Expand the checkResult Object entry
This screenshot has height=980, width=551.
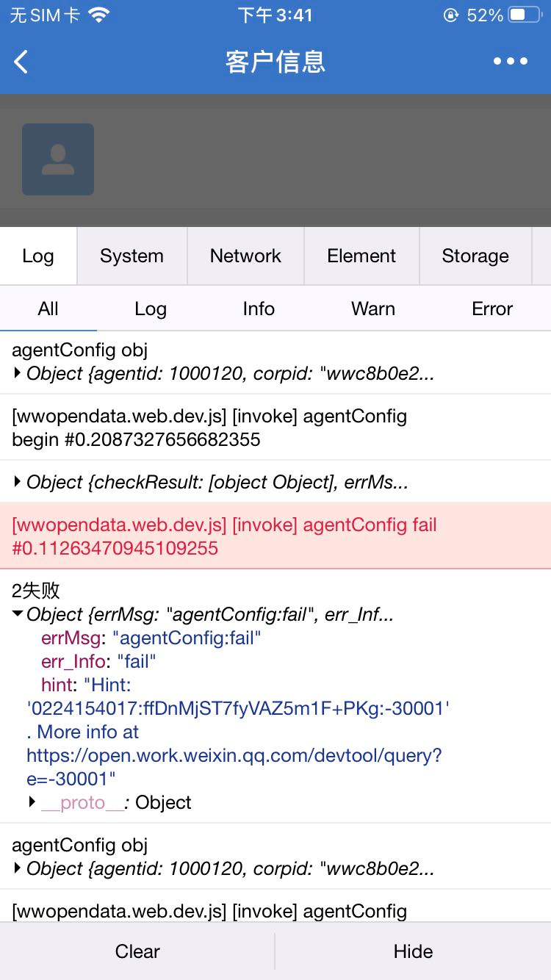pyautogui.click(x=211, y=482)
